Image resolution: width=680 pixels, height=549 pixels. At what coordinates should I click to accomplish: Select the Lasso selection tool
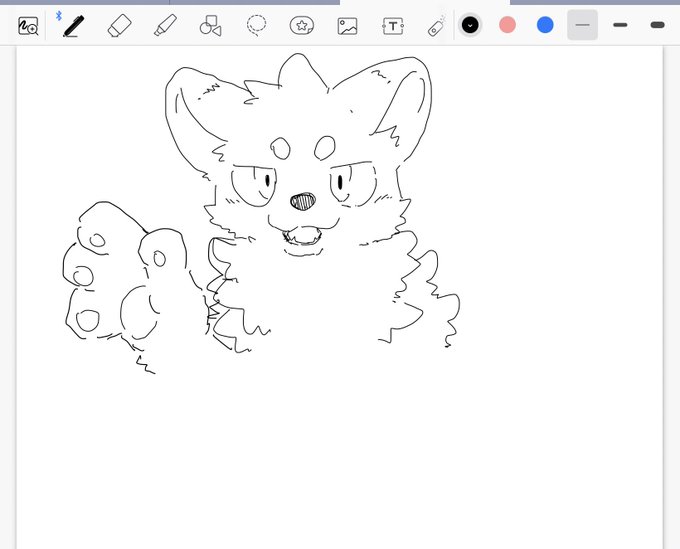click(256, 25)
